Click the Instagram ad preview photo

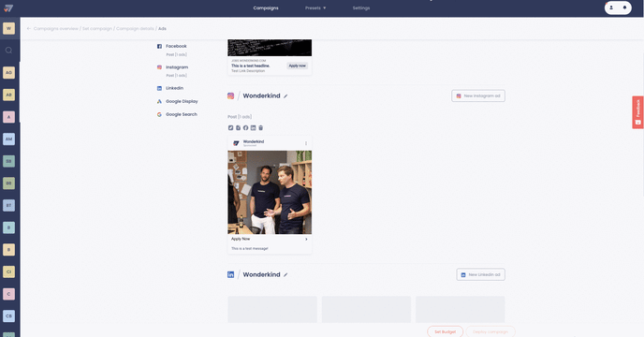270,192
